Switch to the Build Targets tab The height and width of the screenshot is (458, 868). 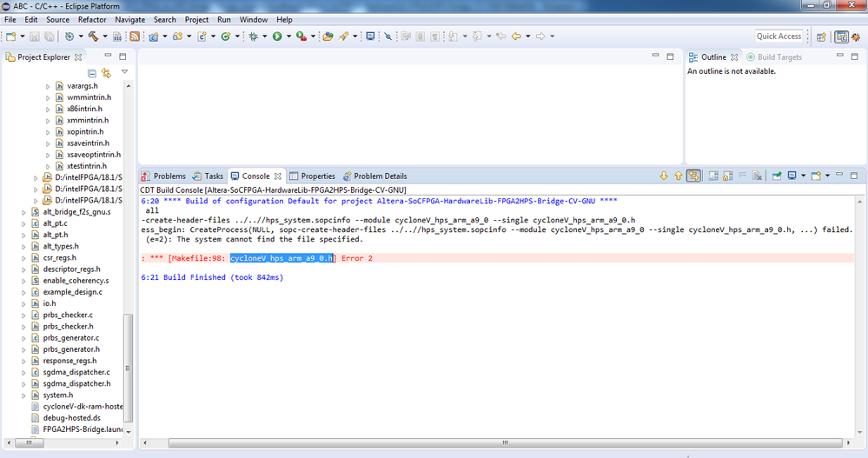click(779, 57)
